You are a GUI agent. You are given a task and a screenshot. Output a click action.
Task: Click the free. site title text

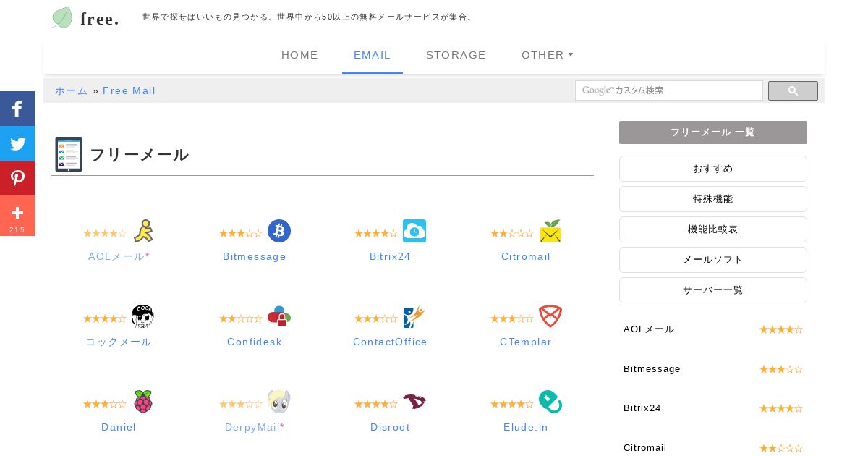tap(100, 19)
